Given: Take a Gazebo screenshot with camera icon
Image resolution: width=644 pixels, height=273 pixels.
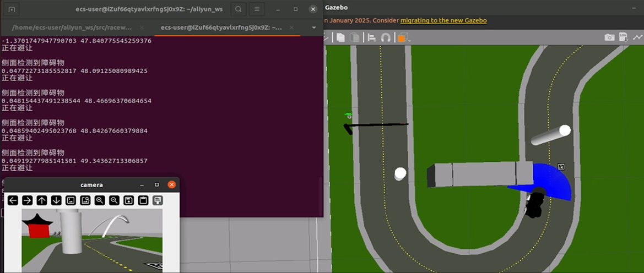Looking at the screenshot, I should click(x=609, y=37).
